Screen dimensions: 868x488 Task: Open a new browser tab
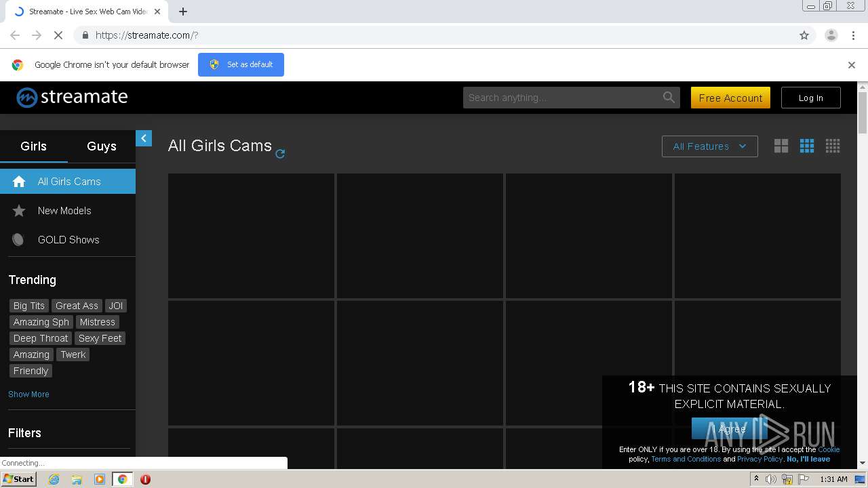tap(183, 12)
